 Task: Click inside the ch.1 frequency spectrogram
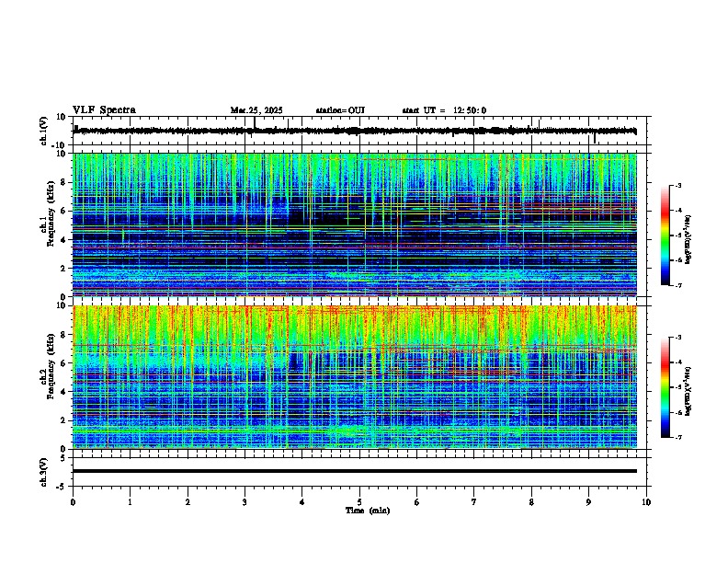pos(354,224)
